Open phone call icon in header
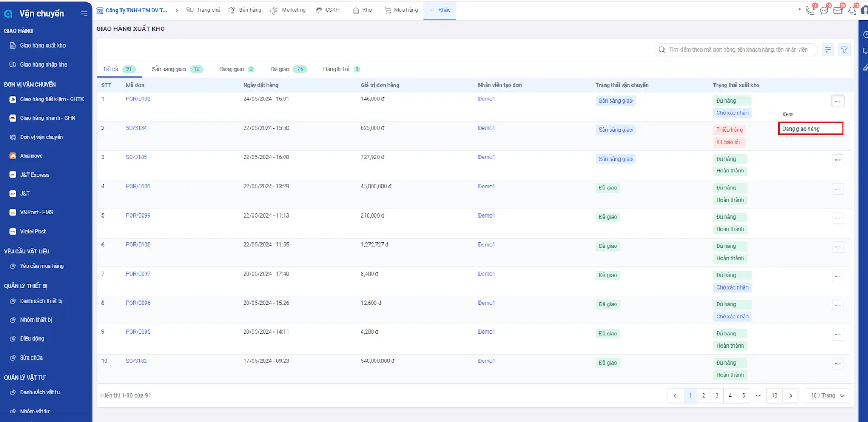The width and height of the screenshot is (868, 422). point(810,10)
